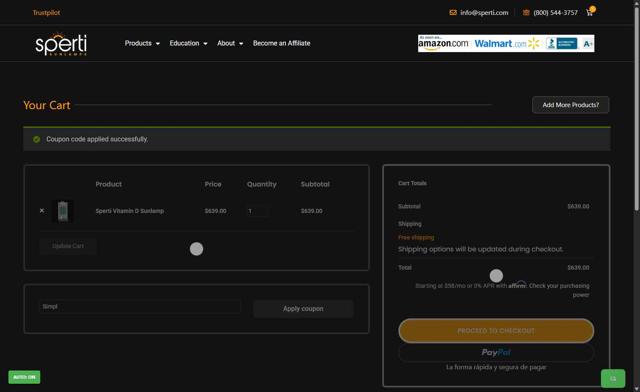The image size is (640, 392).
Task: Remove Sperti Vitamin D Sunlamp with the X
Action: [42, 211]
